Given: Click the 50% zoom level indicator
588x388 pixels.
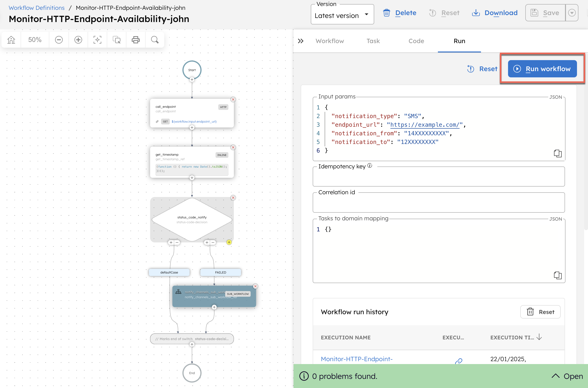Looking at the screenshot, I should tap(35, 40).
